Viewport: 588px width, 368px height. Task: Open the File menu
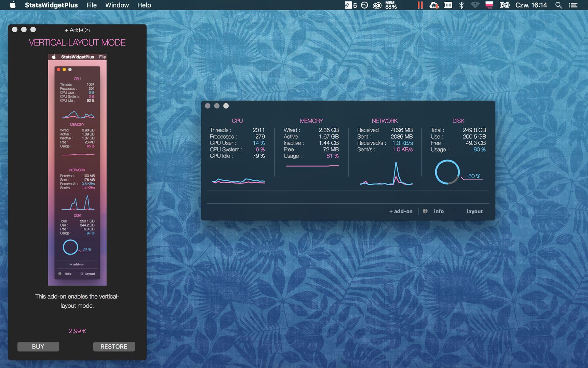[x=91, y=5]
